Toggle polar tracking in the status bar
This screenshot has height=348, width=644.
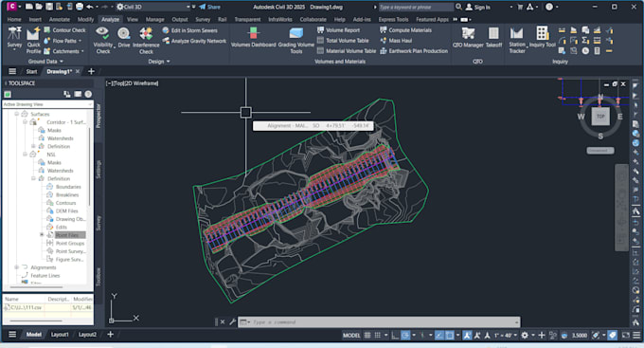tap(405, 336)
